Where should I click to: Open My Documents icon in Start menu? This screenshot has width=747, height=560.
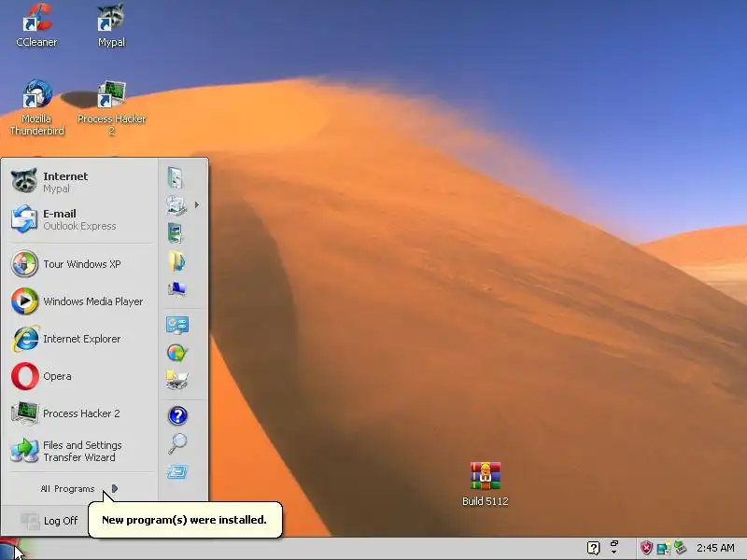(x=176, y=178)
